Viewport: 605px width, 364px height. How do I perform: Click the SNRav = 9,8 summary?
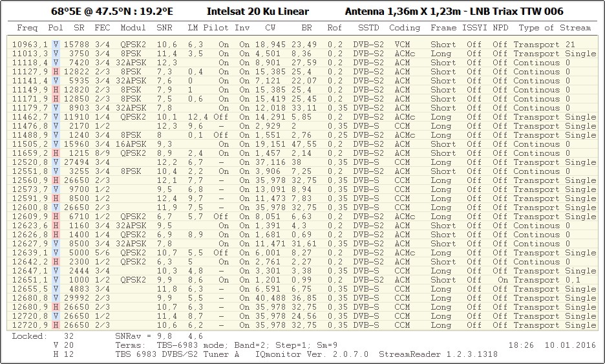coord(143,336)
